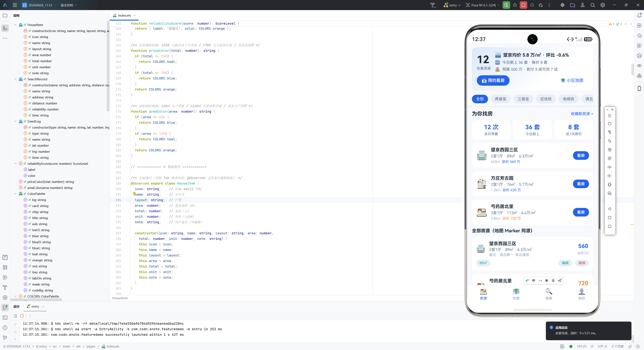
Task: Click the hot reload arrow icon
Action: [x=532, y=5]
